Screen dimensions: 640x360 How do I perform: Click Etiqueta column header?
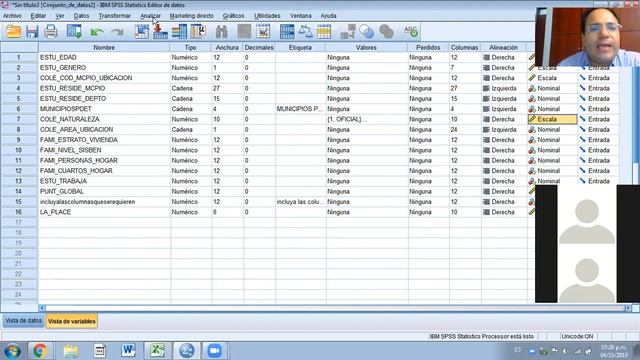300,47
